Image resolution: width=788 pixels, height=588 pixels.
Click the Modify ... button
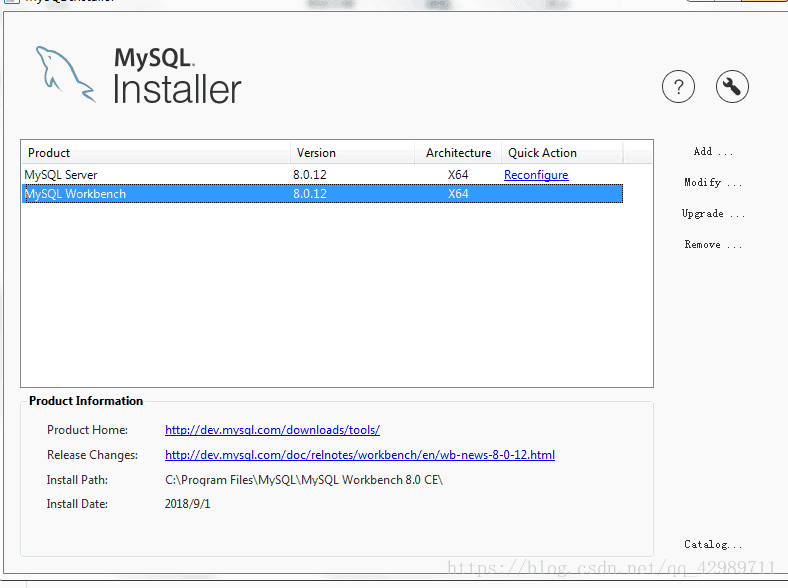tap(713, 182)
